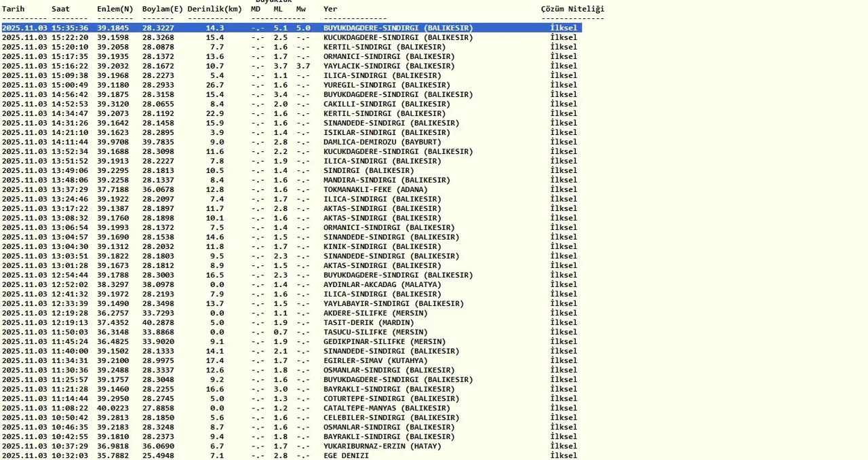Click the Mw magnitude column header
The width and height of the screenshot is (868, 460).
(301, 9)
